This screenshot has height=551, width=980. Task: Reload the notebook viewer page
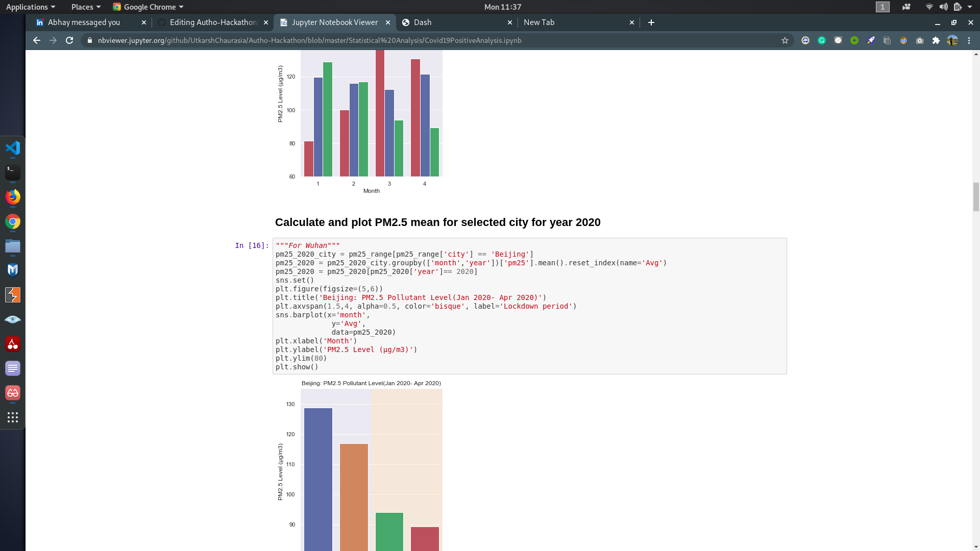tap(69, 40)
